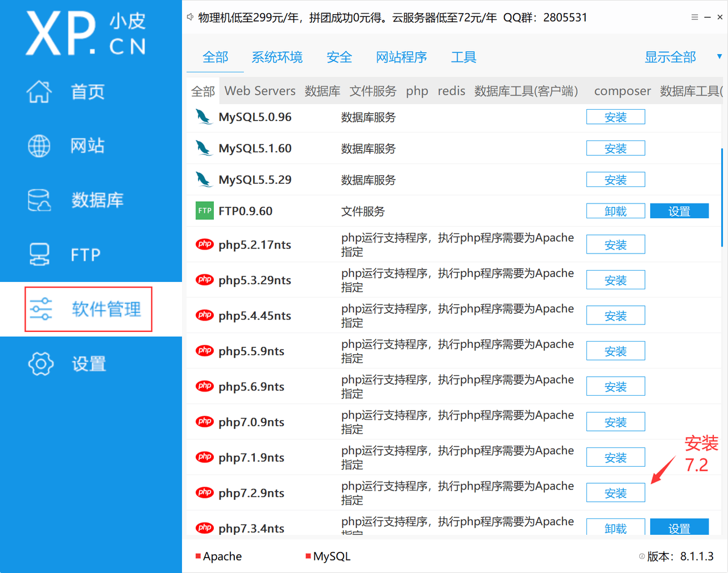
Task: Select the sub-tab 全部 filter
Action: [203, 91]
